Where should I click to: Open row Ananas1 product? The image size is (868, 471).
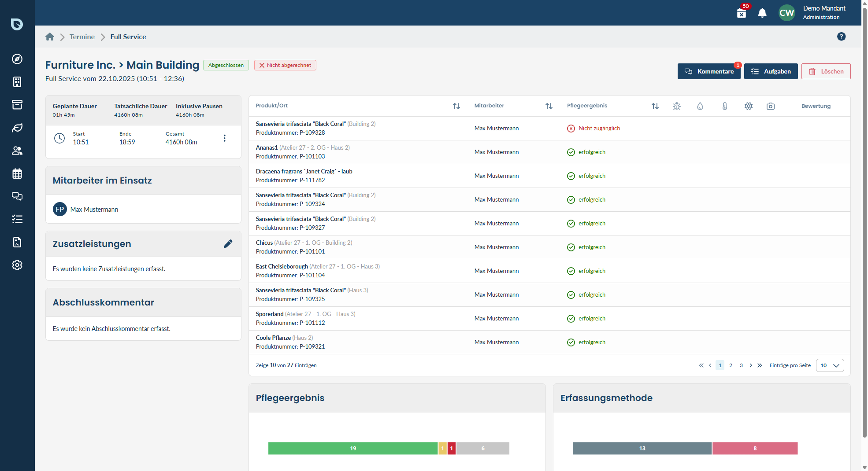click(549, 152)
